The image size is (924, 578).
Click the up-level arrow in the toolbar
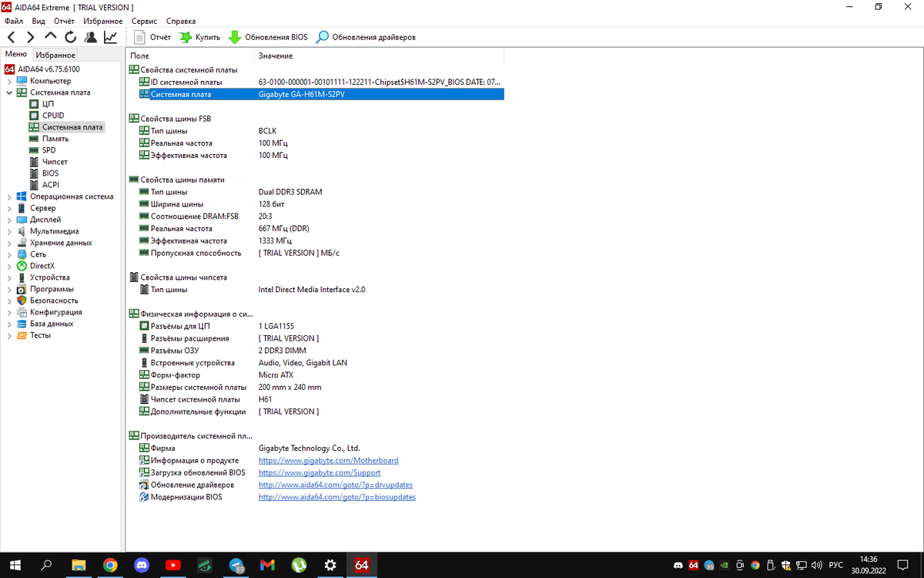pyautogui.click(x=51, y=36)
